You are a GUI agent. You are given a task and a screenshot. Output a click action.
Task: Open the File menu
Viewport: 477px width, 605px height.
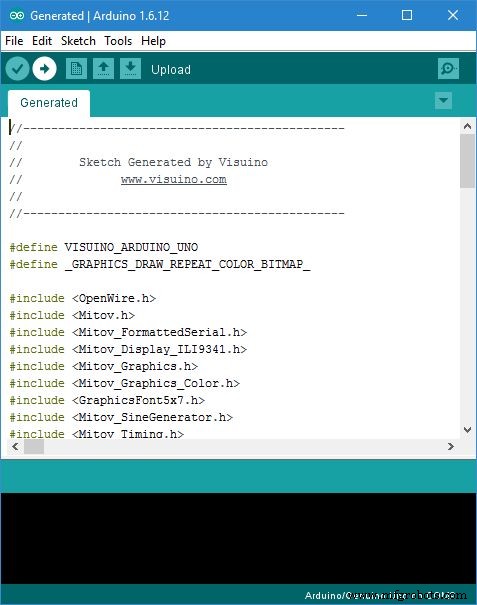pos(14,41)
